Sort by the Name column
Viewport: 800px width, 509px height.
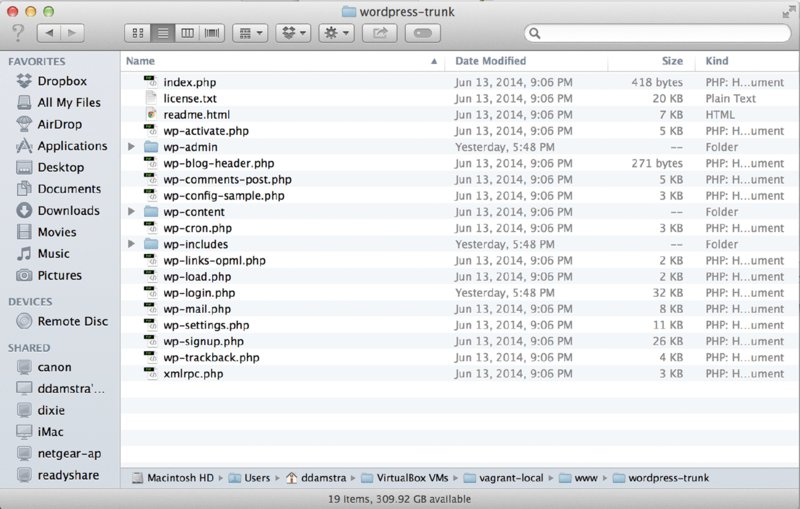click(283, 61)
